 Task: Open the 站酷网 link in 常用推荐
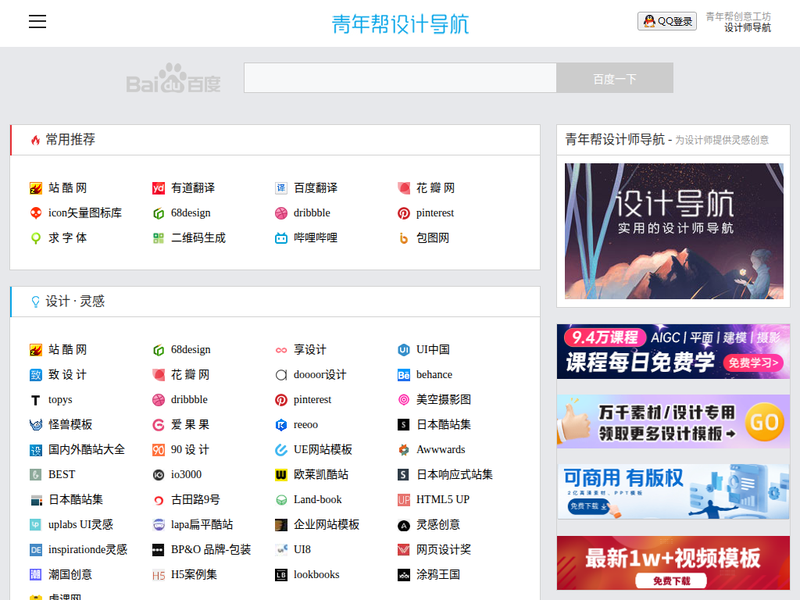tap(68, 188)
